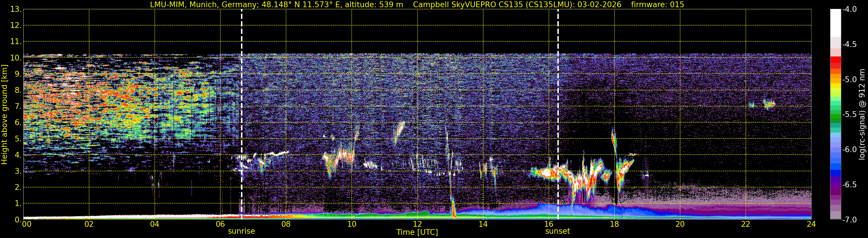This screenshot has height=238, width=868.
Task: Click the 04 tick label on the time axis
Action: coord(155,224)
